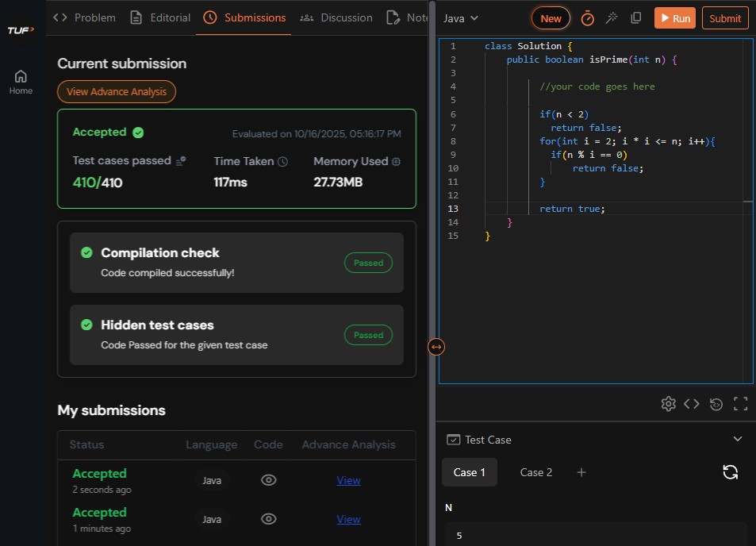The image size is (756, 546).
Task: Click the Advance Analysis column header
Action: point(348,444)
